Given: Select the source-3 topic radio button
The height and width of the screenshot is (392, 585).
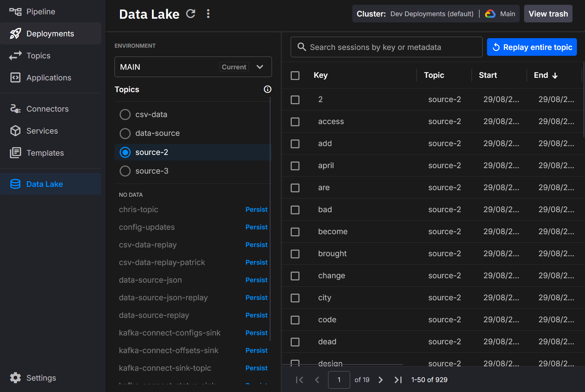Looking at the screenshot, I should (125, 171).
